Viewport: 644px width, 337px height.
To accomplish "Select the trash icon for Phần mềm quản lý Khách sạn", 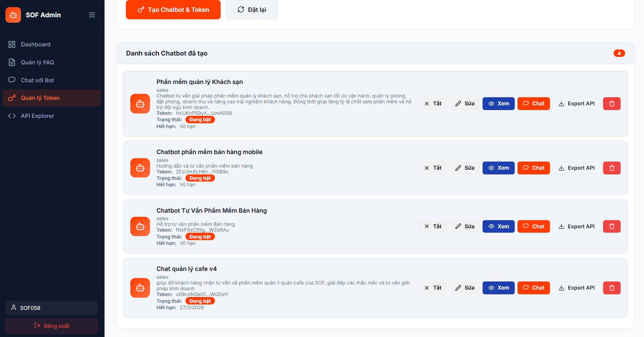I will (612, 103).
